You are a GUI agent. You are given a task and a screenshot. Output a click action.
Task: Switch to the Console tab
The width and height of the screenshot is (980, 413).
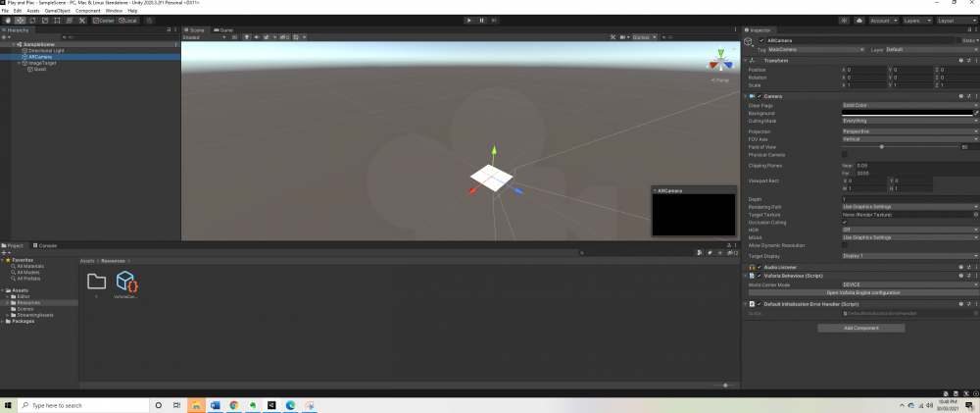[45, 245]
